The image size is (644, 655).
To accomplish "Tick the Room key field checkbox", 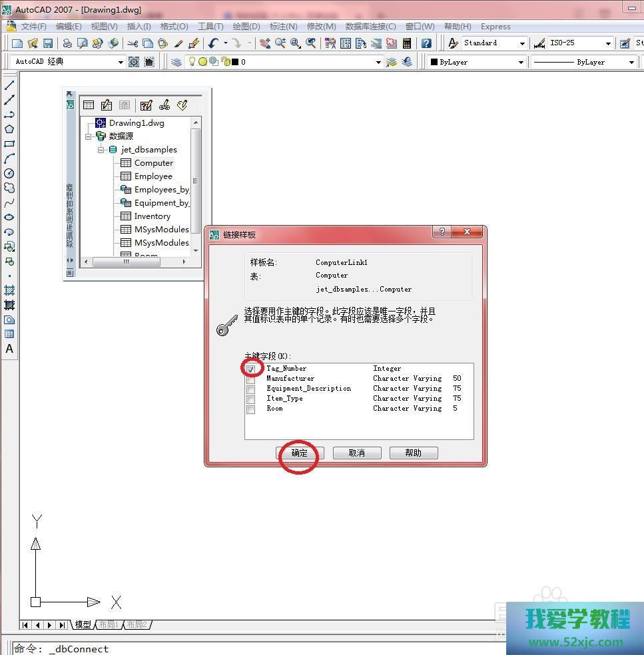I will tap(251, 409).
